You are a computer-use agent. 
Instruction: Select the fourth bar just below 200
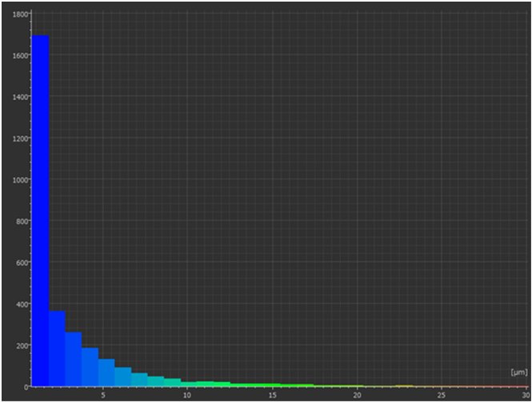90,367
